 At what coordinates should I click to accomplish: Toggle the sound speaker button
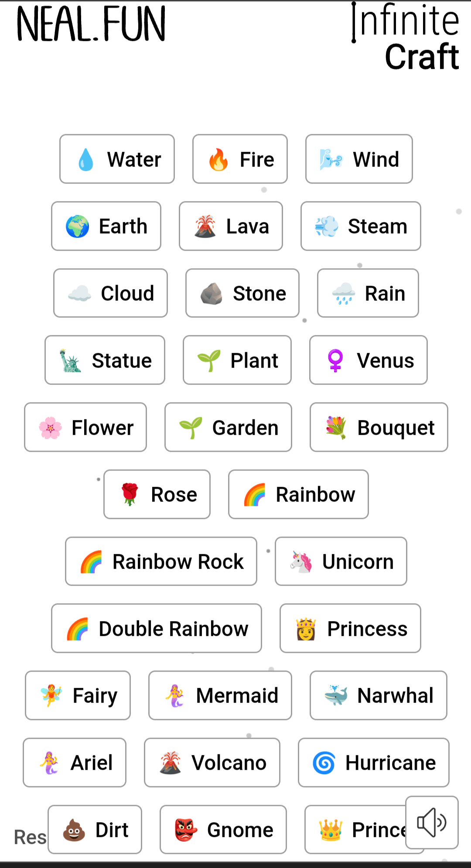[x=431, y=822]
